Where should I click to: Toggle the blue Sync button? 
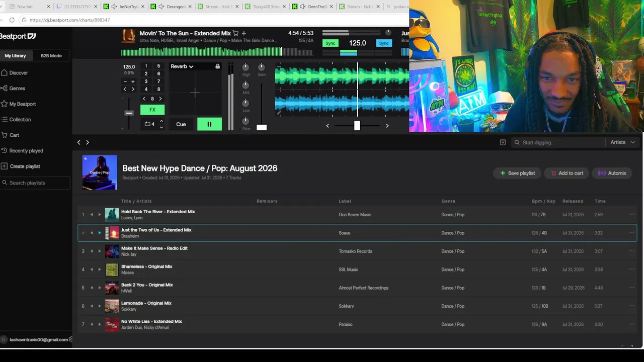384,43
